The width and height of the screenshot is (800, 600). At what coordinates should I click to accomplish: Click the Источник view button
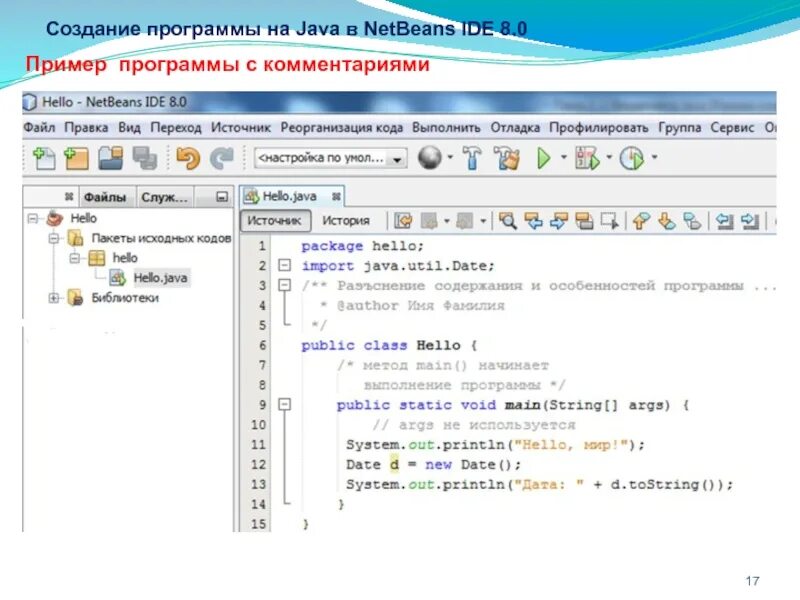275,220
